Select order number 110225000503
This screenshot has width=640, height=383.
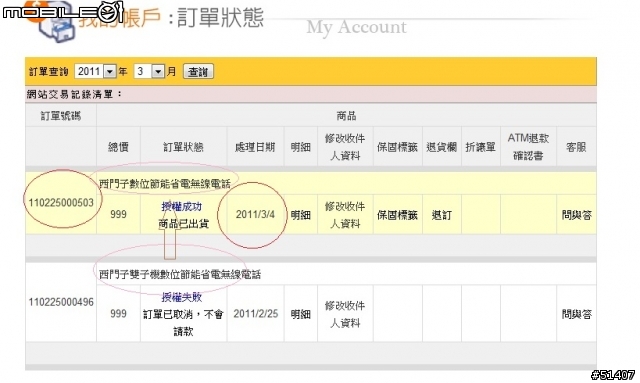point(61,203)
